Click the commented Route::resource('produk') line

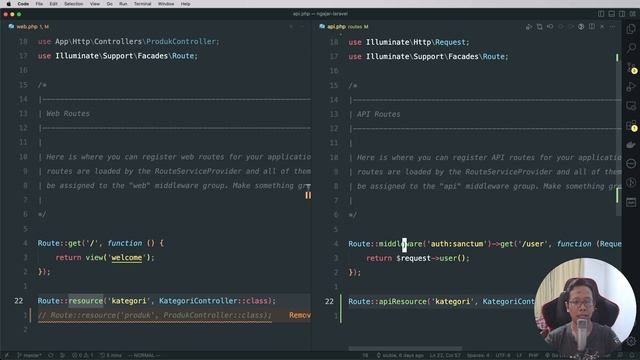pos(155,315)
